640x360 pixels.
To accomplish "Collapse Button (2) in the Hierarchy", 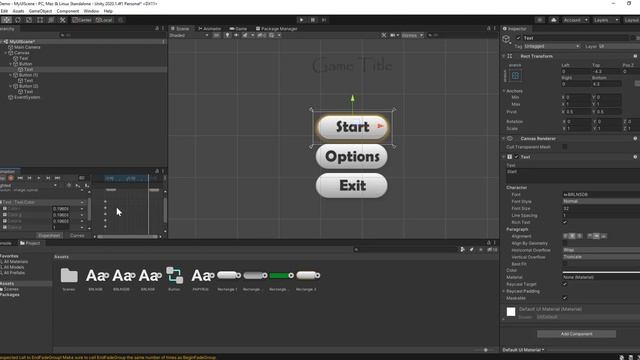I will [11, 86].
